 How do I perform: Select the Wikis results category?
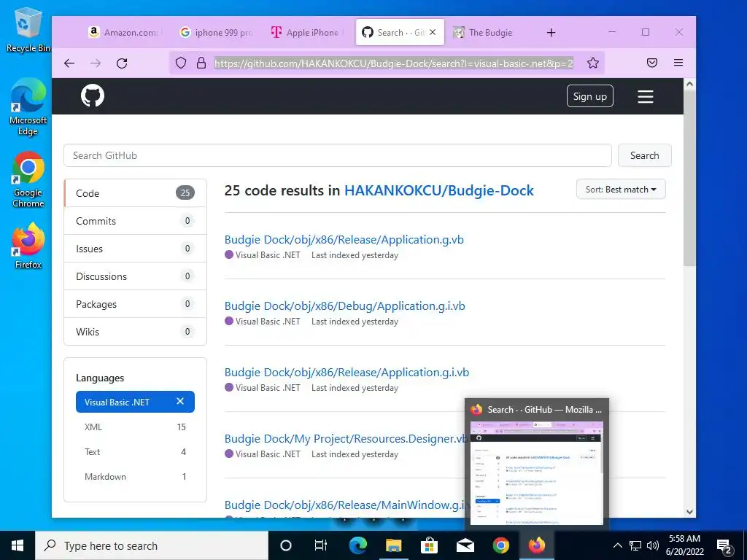coord(135,332)
